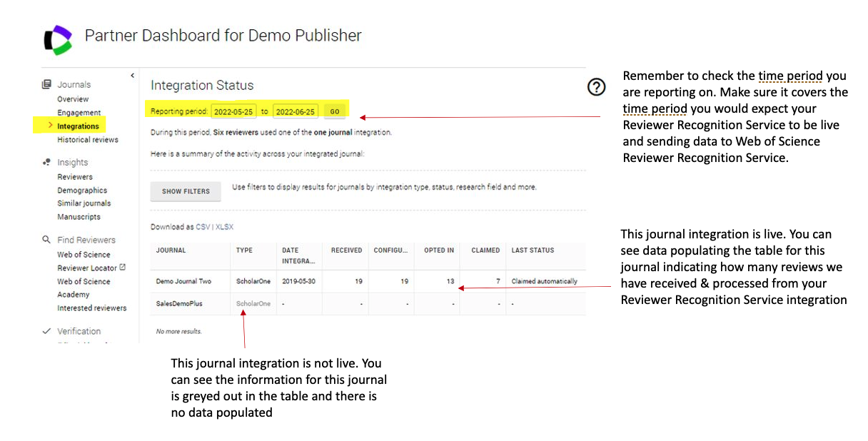
Task: Sort by the RECEIVED column header
Action: [x=346, y=250]
